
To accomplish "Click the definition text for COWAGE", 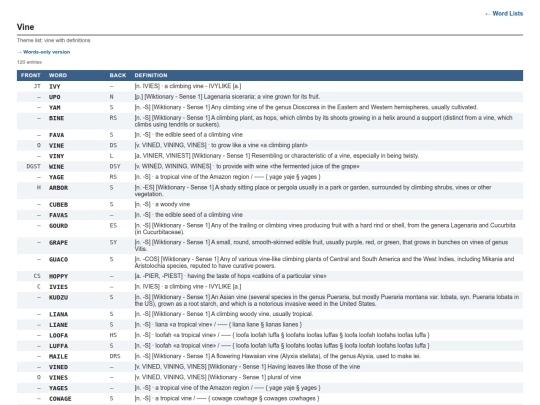I will tap(227, 398).
